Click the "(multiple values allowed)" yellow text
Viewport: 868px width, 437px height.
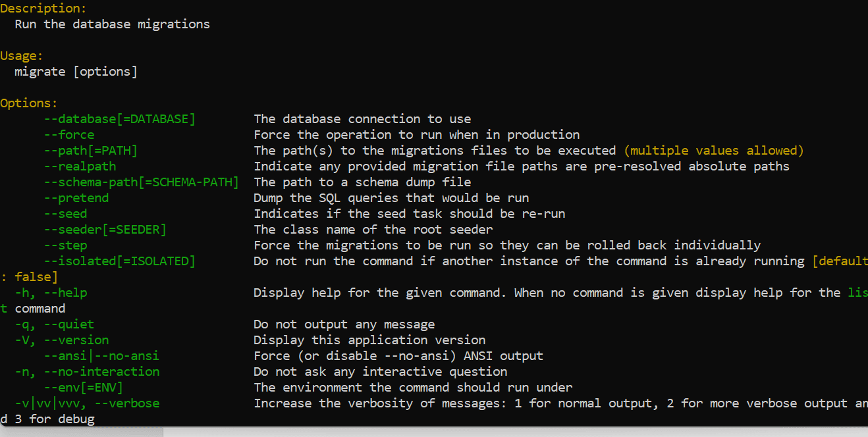point(714,151)
